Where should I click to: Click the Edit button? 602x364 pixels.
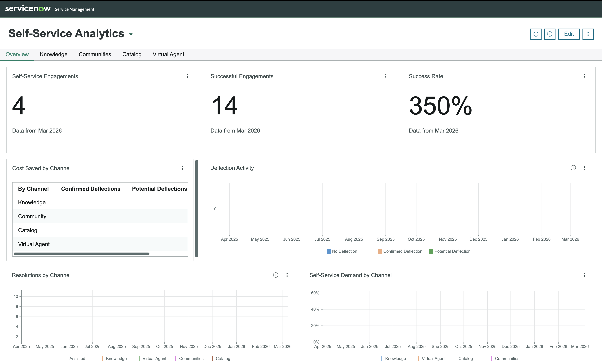click(x=569, y=34)
